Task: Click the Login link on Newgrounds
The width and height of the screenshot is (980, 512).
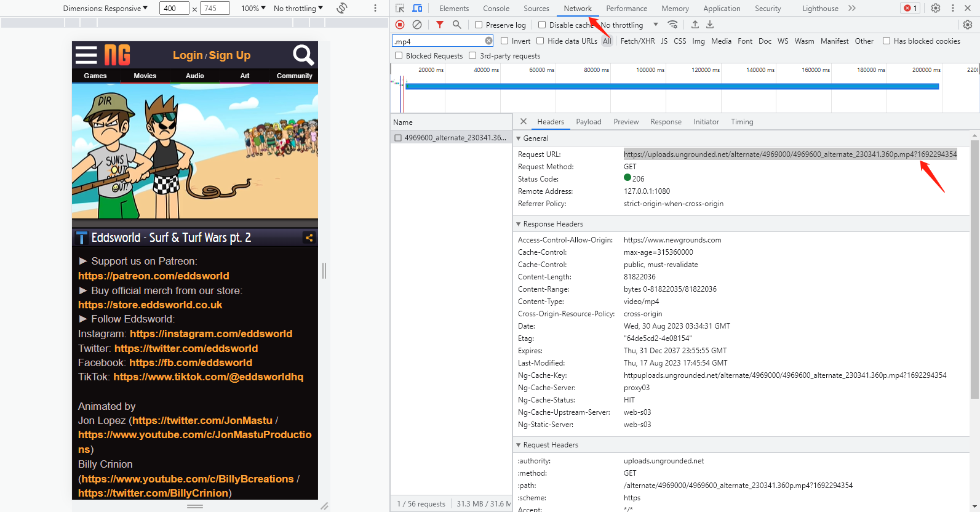Action: pyautogui.click(x=188, y=55)
